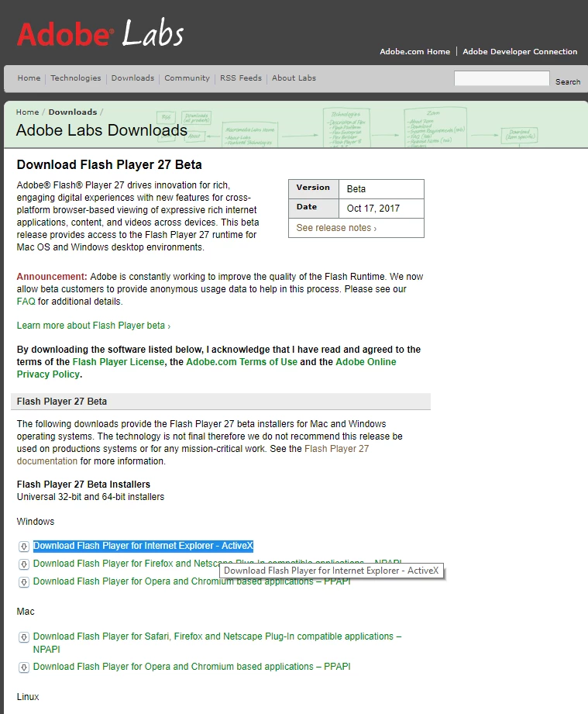Click the Home breadcrumb link
588x714 pixels.
(x=27, y=112)
